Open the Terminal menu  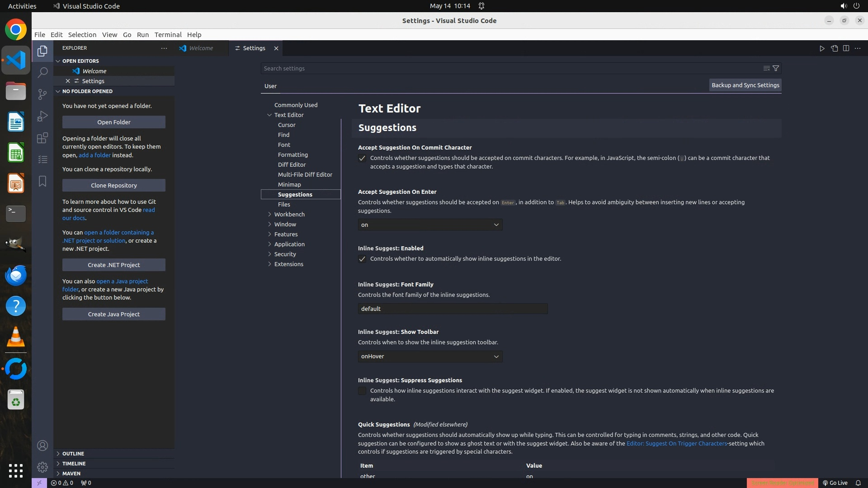tap(168, 35)
